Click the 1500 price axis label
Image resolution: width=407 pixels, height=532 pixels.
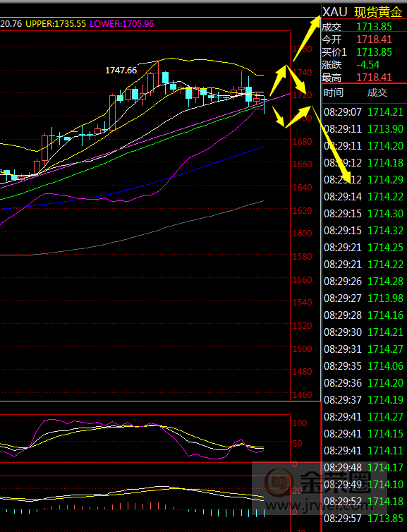[303, 349]
